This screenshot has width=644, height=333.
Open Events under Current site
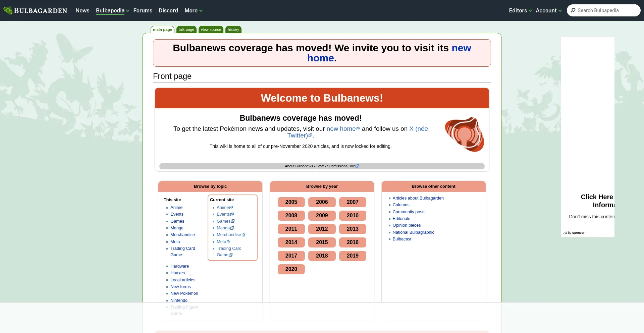click(x=225, y=214)
